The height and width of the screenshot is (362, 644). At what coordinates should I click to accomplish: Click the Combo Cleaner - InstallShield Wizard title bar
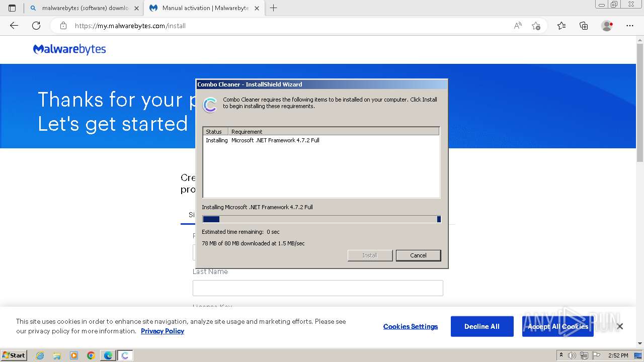tap(321, 84)
